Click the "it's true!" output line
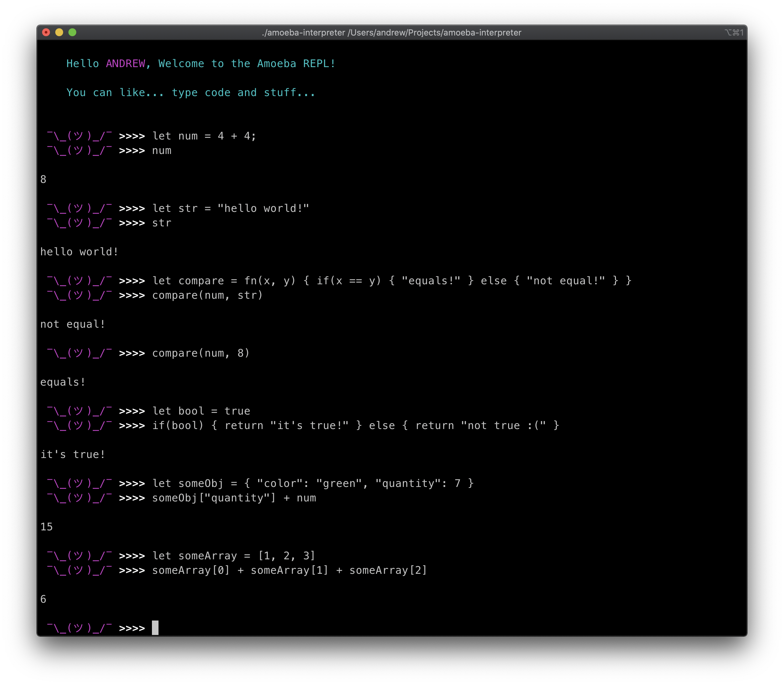784x685 pixels. pos(73,454)
